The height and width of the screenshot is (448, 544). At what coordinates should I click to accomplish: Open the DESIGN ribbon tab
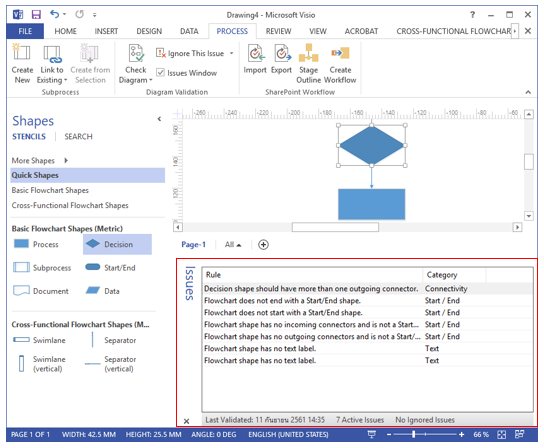point(149,31)
